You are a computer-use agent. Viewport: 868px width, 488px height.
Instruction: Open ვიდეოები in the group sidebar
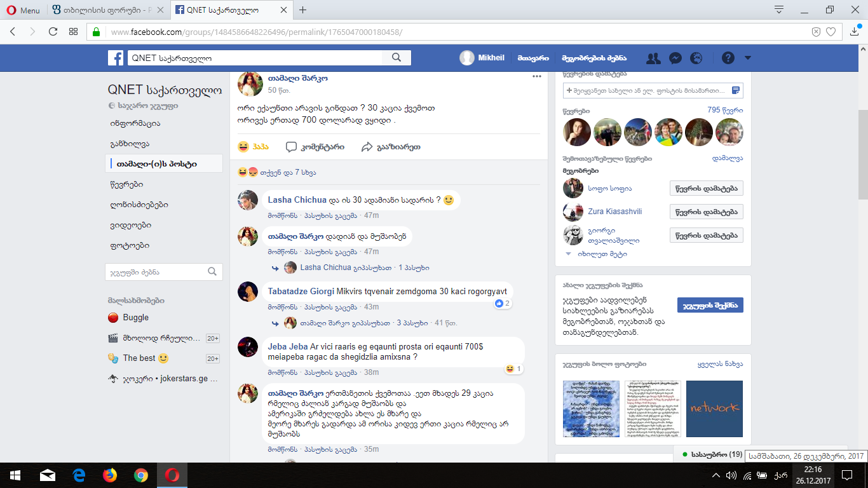[130, 225]
